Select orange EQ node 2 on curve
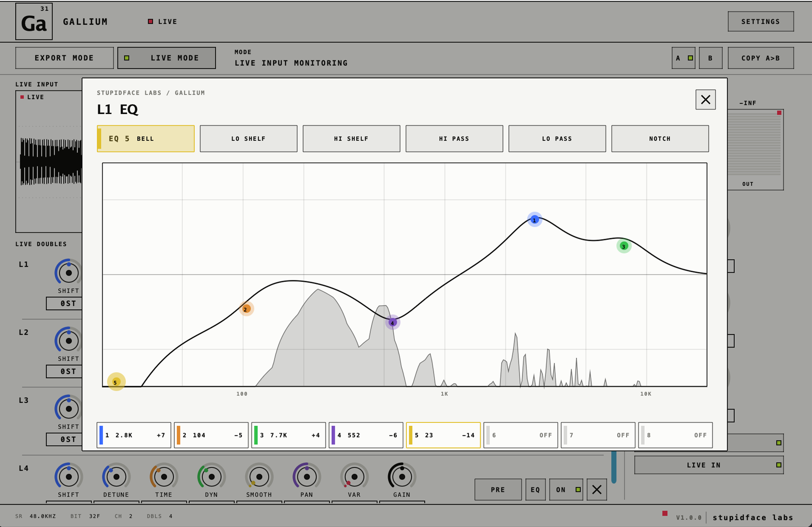The width and height of the screenshot is (812, 527). 246,309
